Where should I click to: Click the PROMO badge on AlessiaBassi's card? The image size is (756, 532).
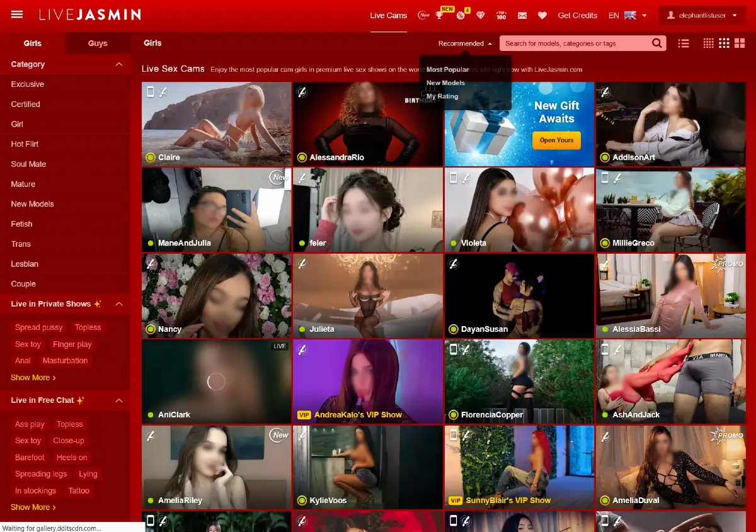(x=727, y=263)
